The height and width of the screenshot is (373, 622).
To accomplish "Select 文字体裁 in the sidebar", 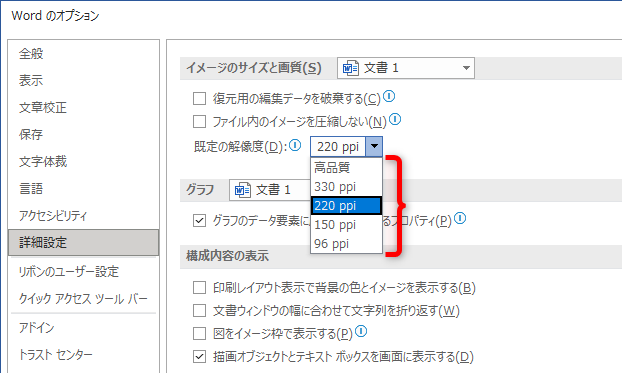I will [x=83, y=162].
